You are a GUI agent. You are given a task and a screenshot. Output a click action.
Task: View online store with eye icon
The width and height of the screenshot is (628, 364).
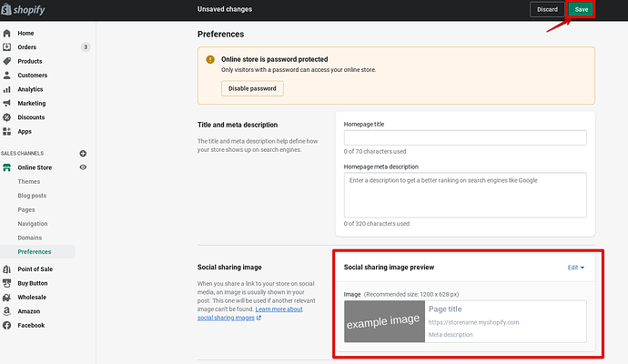point(83,167)
